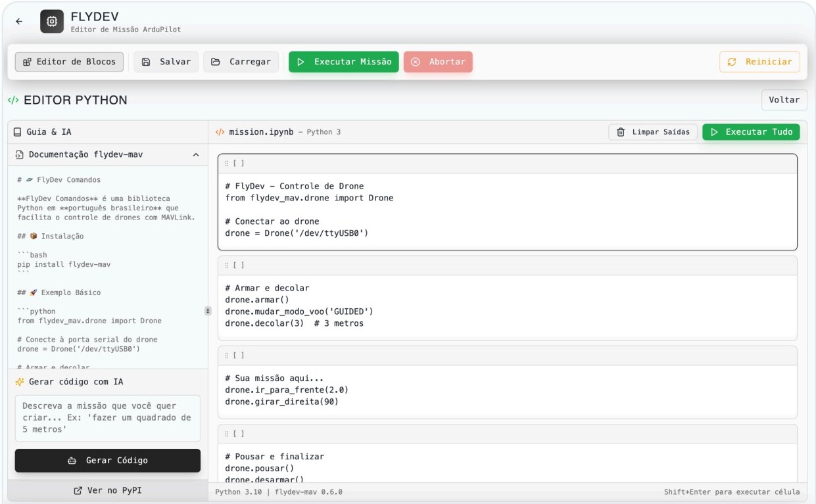Screen dimensions: 816x504
Task: Click the panel resize handle grip
Action: click(208, 311)
